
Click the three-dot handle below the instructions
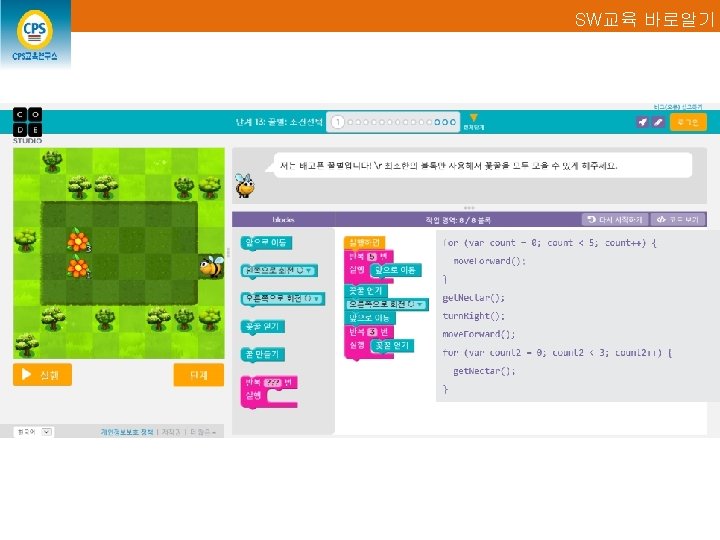(x=469, y=208)
